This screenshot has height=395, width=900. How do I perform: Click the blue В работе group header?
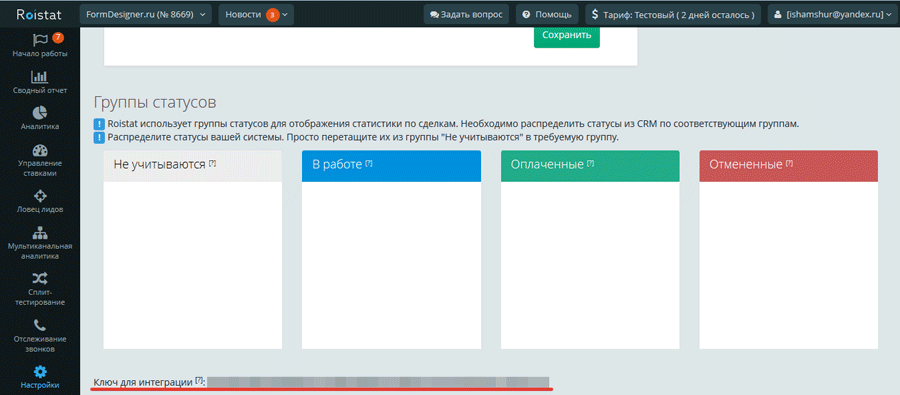pyautogui.click(x=391, y=166)
